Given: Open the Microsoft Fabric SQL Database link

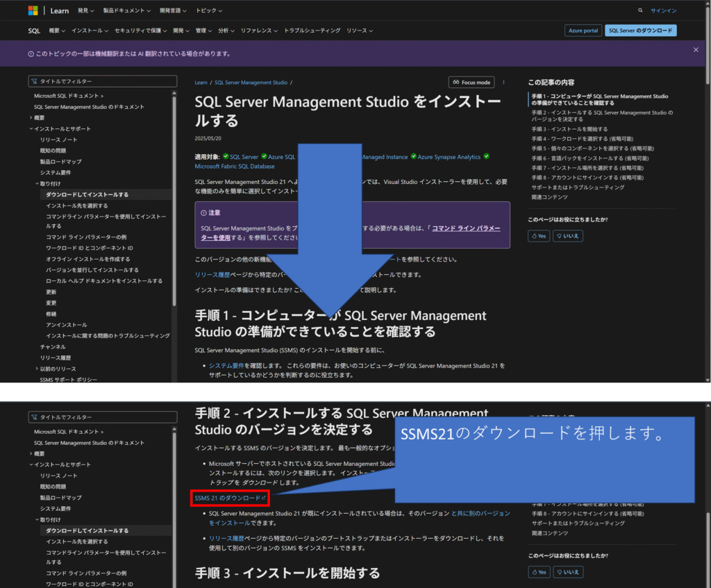Looking at the screenshot, I should pyautogui.click(x=235, y=167).
